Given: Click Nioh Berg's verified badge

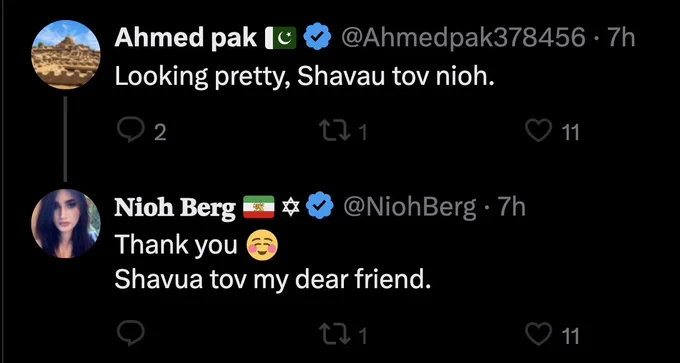Looking at the screenshot, I should [x=320, y=206].
